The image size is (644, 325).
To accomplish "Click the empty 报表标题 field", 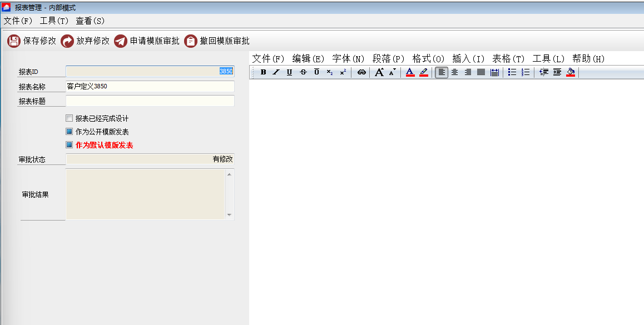I will (150, 101).
